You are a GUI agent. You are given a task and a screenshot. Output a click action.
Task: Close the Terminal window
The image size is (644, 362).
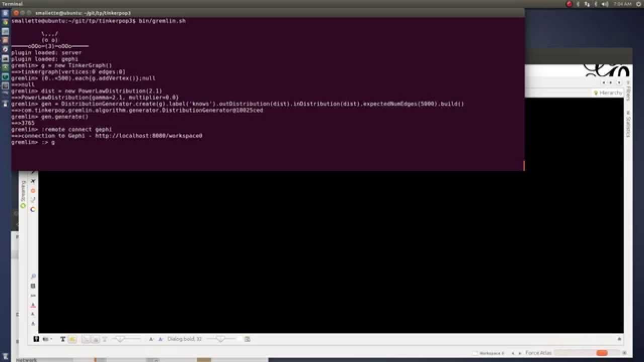pos(16,13)
